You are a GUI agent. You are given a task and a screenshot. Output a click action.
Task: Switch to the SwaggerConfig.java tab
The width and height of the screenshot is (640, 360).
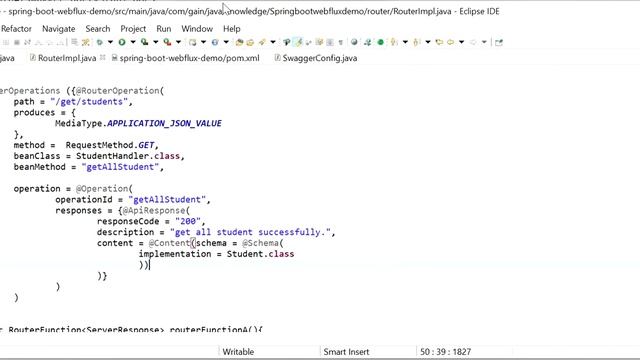click(x=320, y=58)
